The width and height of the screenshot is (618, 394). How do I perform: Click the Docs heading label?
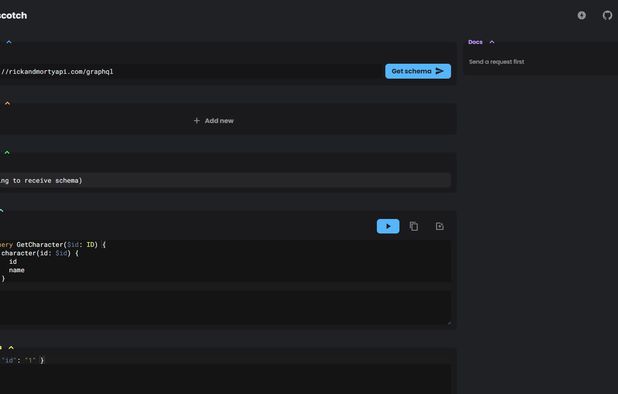tap(475, 42)
